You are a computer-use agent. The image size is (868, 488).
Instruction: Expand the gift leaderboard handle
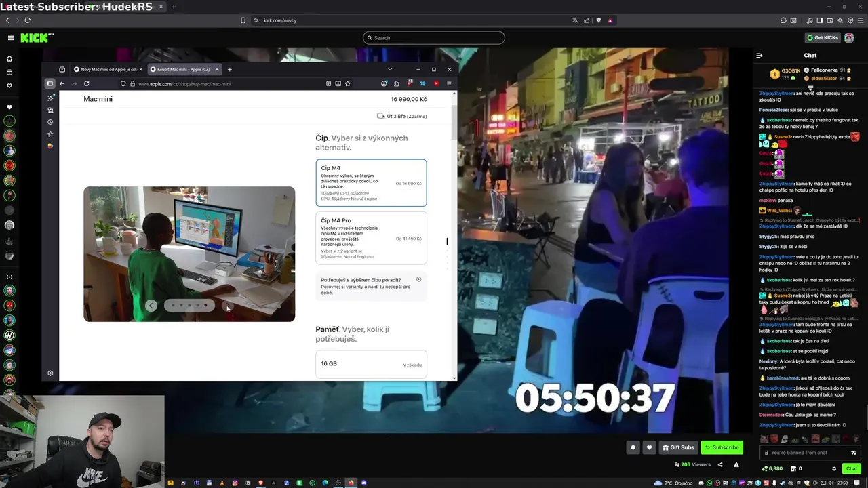(810, 88)
